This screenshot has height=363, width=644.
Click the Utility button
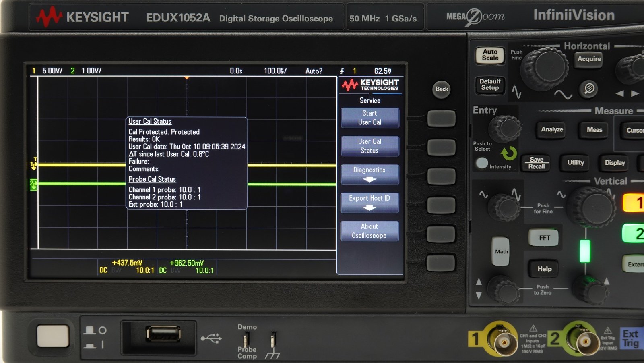click(575, 162)
